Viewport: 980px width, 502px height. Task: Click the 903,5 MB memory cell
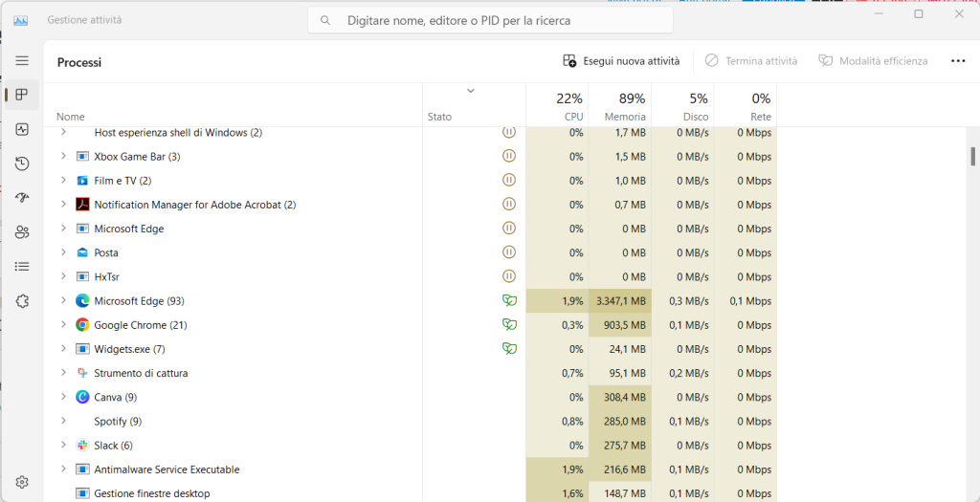coord(620,325)
